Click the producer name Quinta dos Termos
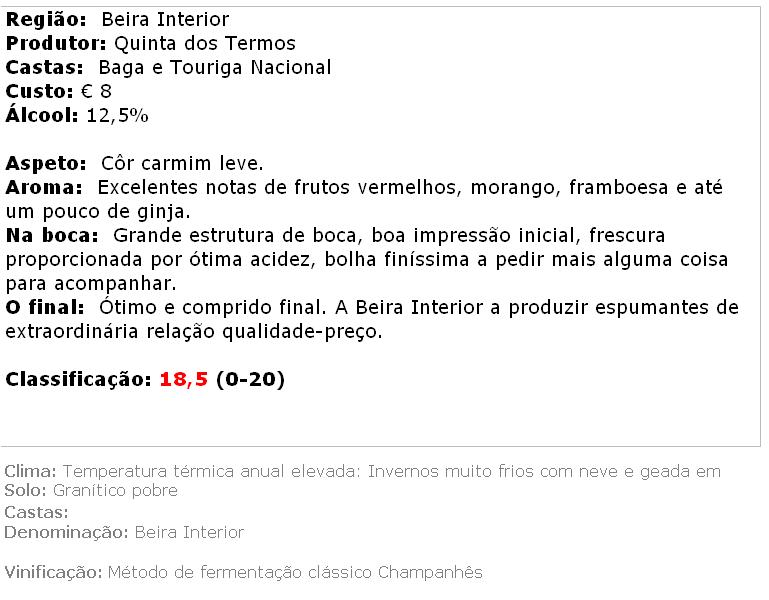 point(205,43)
